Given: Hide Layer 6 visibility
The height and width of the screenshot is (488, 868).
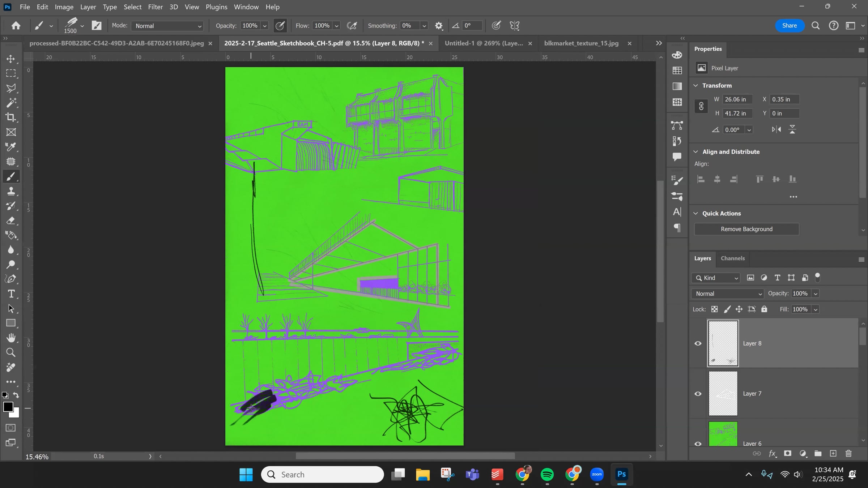Looking at the screenshot, I should coord(698,444).
